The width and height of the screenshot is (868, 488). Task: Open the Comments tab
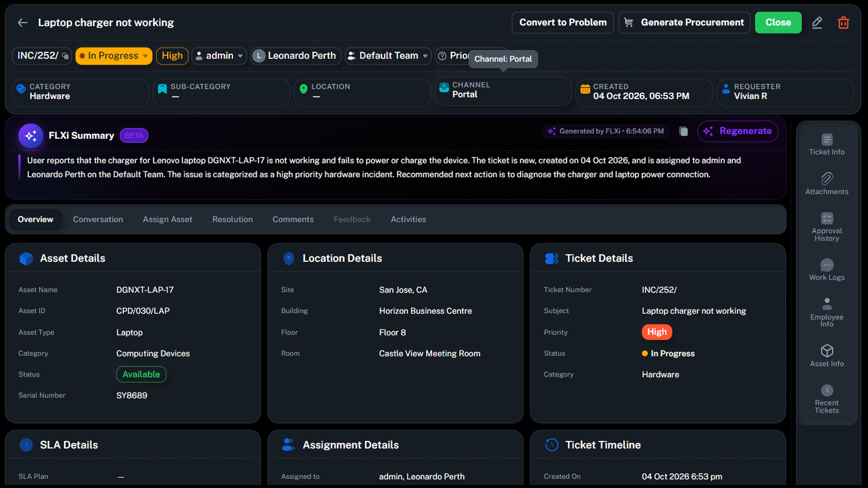[293, 220]
